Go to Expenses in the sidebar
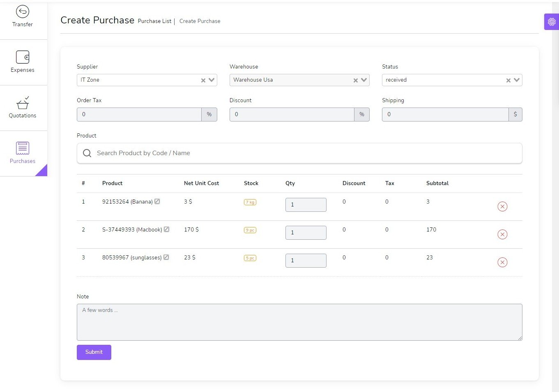This screenshot has height=392, width=559. pyautogui.click(x=23, y=62)
